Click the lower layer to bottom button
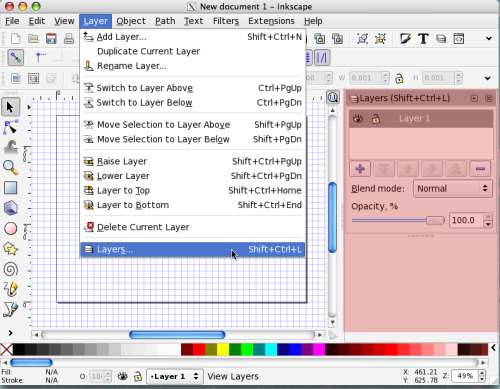Image resolution: width=500 pixels, height=389 pixels. coord(456,169)
